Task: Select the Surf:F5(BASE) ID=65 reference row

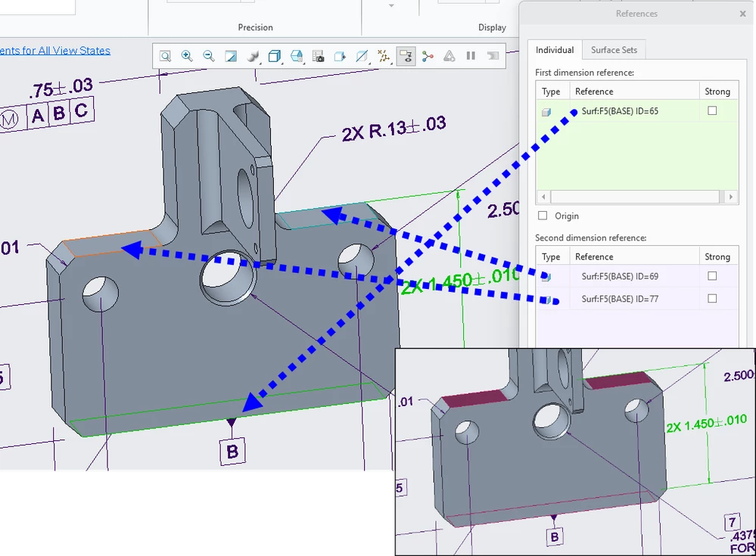Action: pyautogui.click(x=637, y=111)
